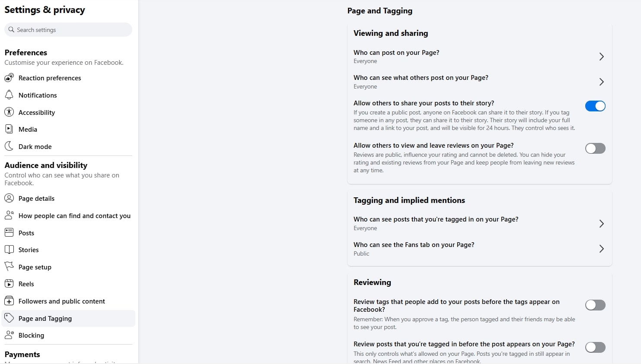Enable reviewing posts you're tagged in
The width and height of the screenshot is (641, 364).
(x=595, y=347)
